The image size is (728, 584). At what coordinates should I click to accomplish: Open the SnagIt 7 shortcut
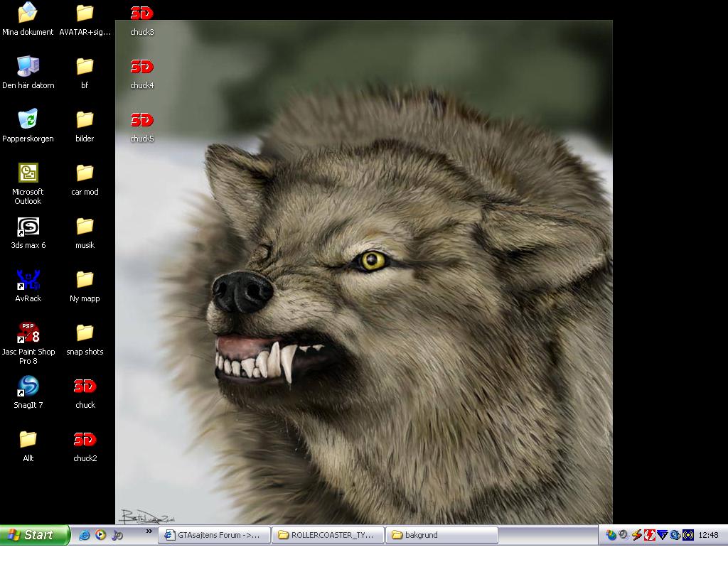(28, 387)
